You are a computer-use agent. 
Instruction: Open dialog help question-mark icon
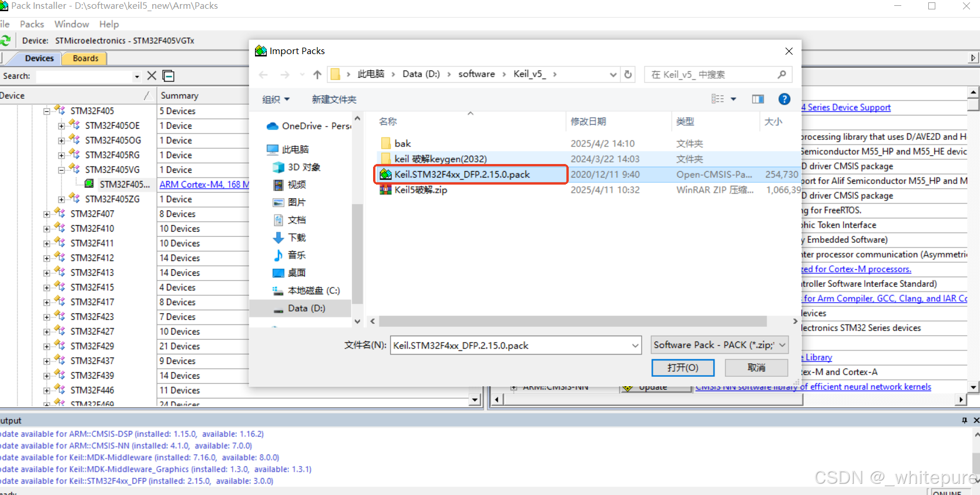click(784, 99)
